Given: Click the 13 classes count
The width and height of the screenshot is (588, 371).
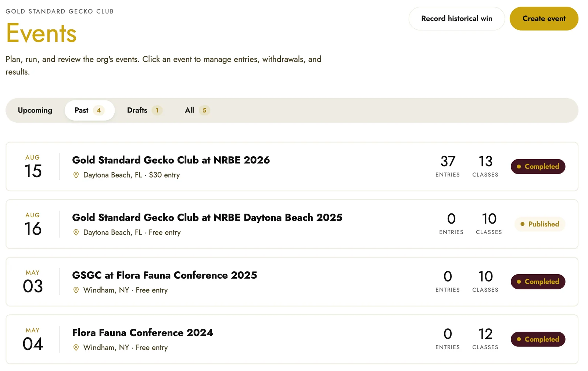Looking at the screenshot, I should click(x=485, y=166).
